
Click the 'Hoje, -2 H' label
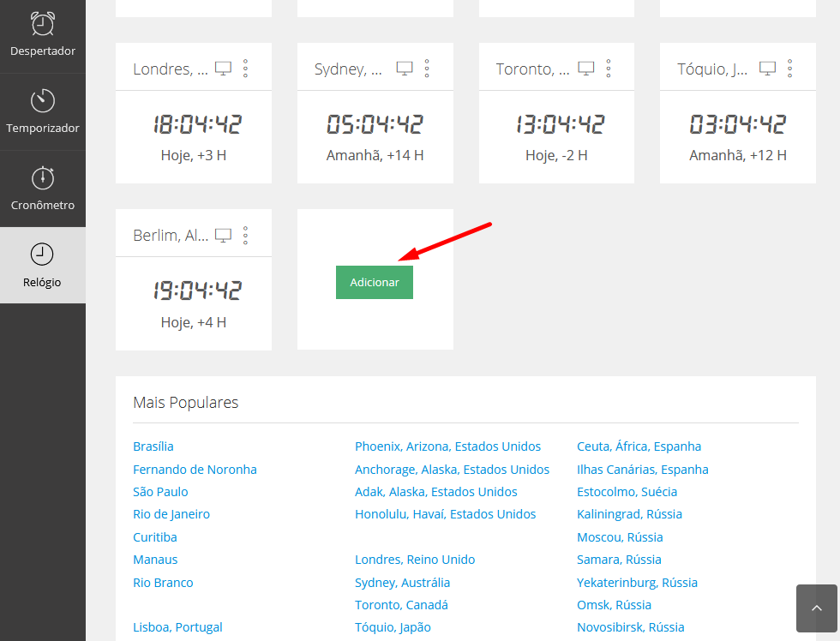pos(556,155)
